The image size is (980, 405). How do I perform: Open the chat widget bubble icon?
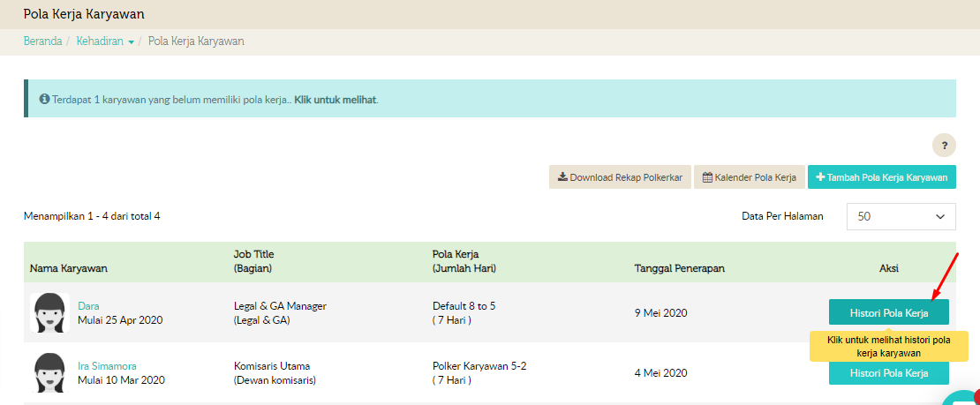[964, 398]
